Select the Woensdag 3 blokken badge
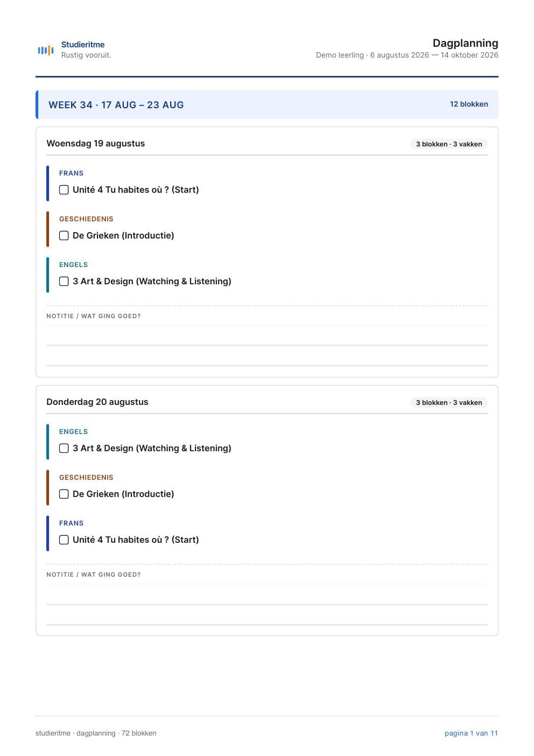The height and width of the screenshot is (756, 534). (449, 144)
